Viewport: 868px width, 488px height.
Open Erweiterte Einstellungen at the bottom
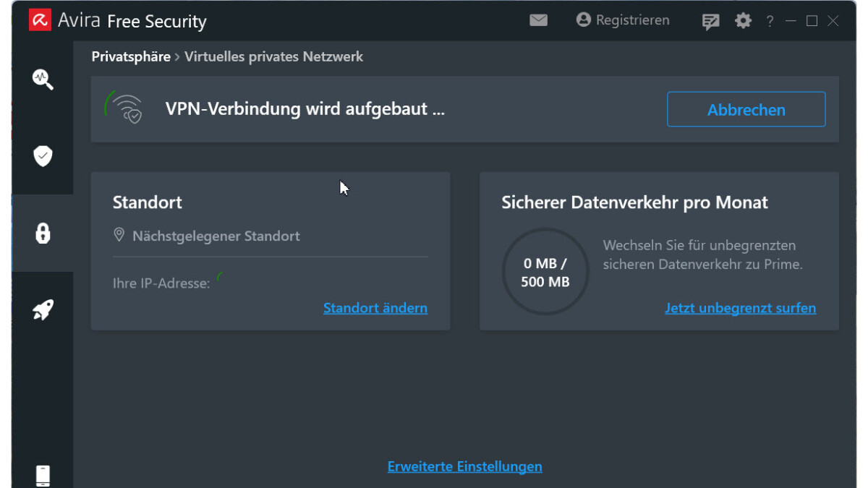pos(464,466)
